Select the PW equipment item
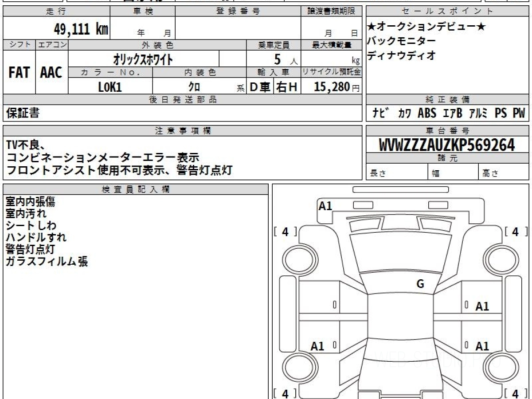Screen dimensions: 532x399 [519, 113]
